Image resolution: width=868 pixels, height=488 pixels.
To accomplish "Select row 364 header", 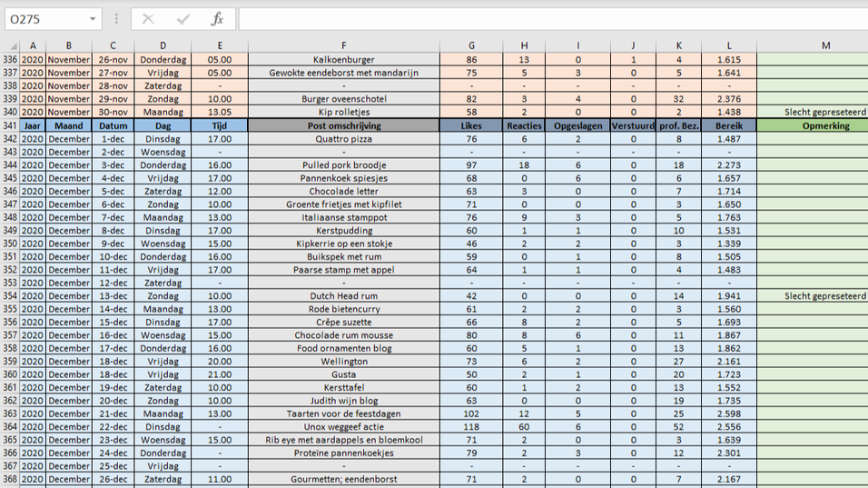I will pyautogui.click(x=10, y=426).
